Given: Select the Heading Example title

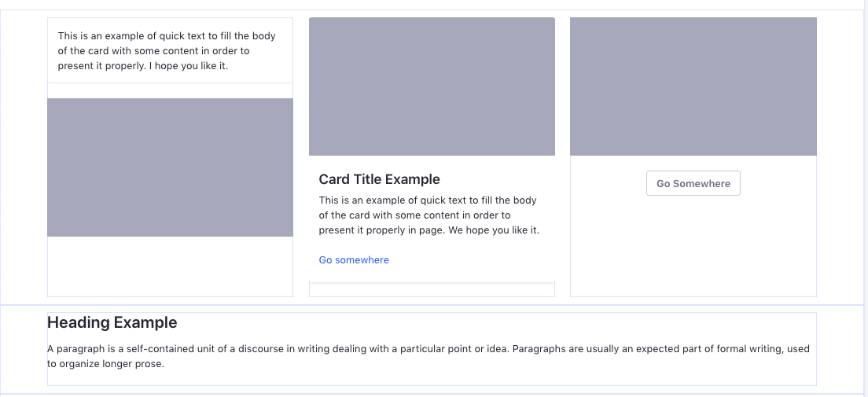Looking at the screenshot, I should [x=112, y=322].
